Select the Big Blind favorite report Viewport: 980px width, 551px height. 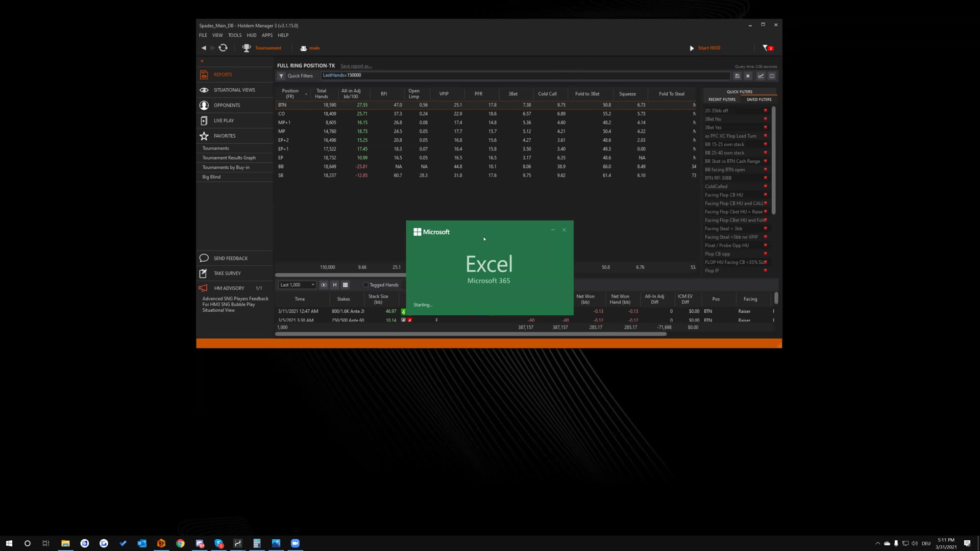211,177
